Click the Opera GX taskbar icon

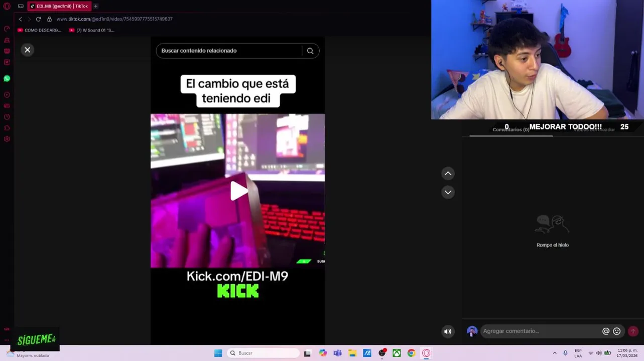pyautogui.click(x=426, y=353)
